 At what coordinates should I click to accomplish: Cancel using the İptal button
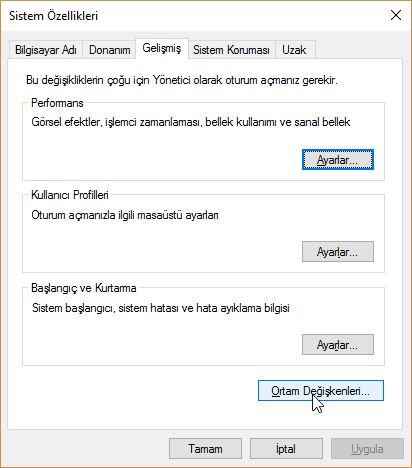286,449
